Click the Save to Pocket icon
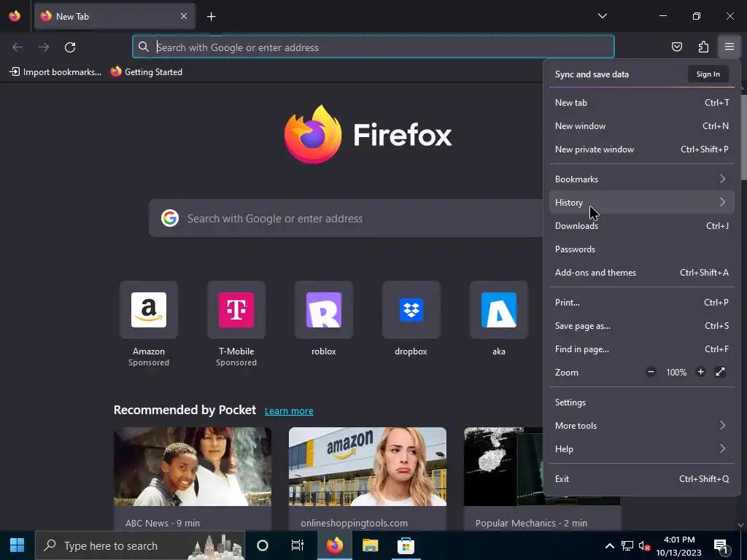 pyautogui.click(x=676, y=47)
